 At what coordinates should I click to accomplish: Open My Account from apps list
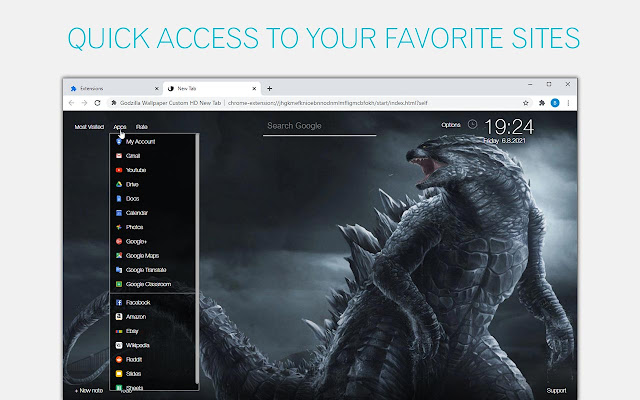pos(140,142)
